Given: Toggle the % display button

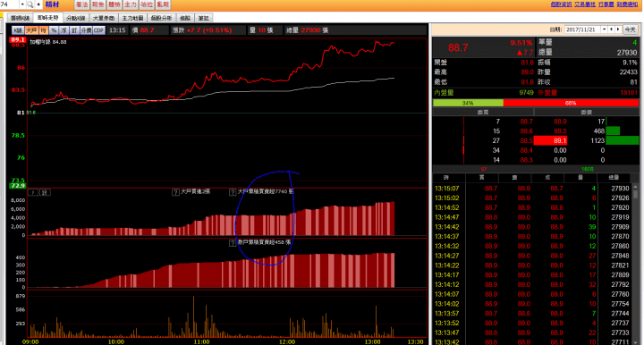Looking at the screenshot, I should 54,30.
